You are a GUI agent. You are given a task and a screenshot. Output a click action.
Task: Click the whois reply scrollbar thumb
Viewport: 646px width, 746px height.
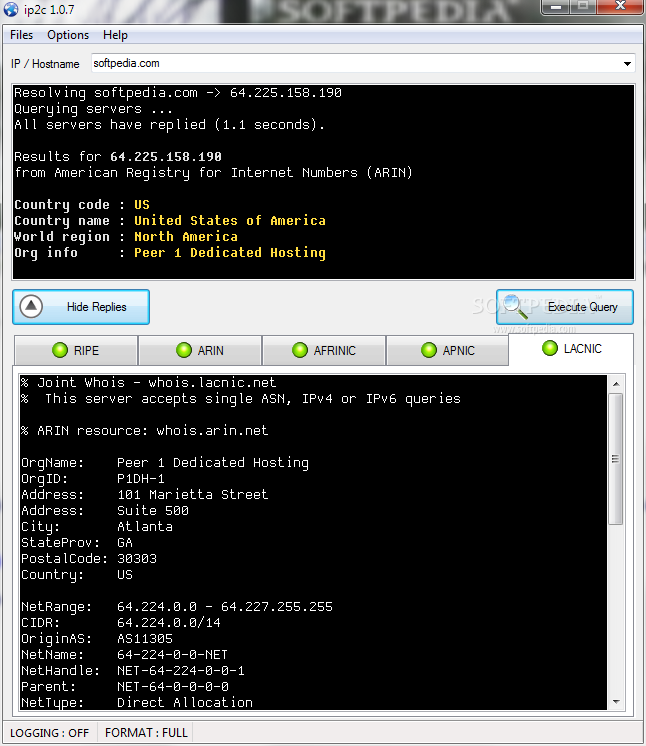[616, 459]
